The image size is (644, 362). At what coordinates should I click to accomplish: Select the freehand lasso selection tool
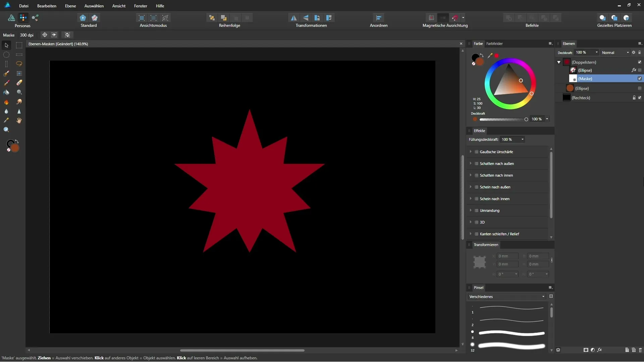[x=19, y=64]
